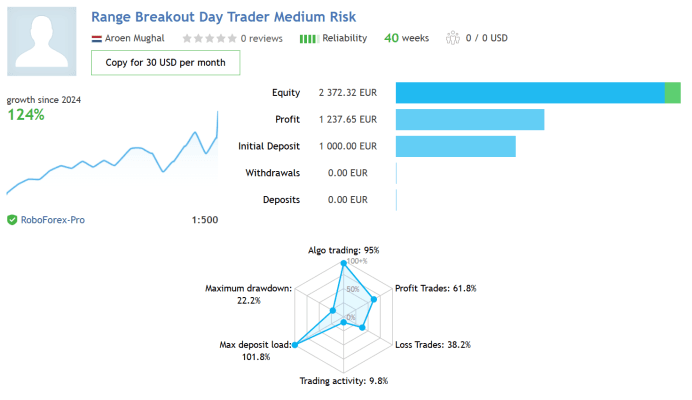Open author Aroen Mughal's profile

click(134, 38)
